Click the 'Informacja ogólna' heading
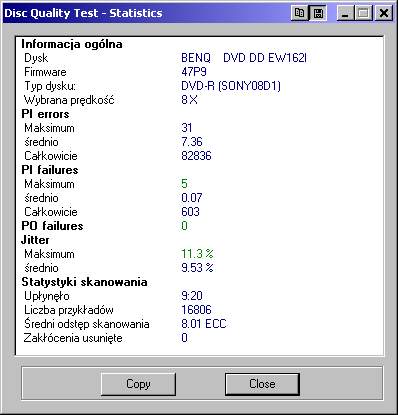The height and width of the screenshot is (415, 398). [72, 44]
